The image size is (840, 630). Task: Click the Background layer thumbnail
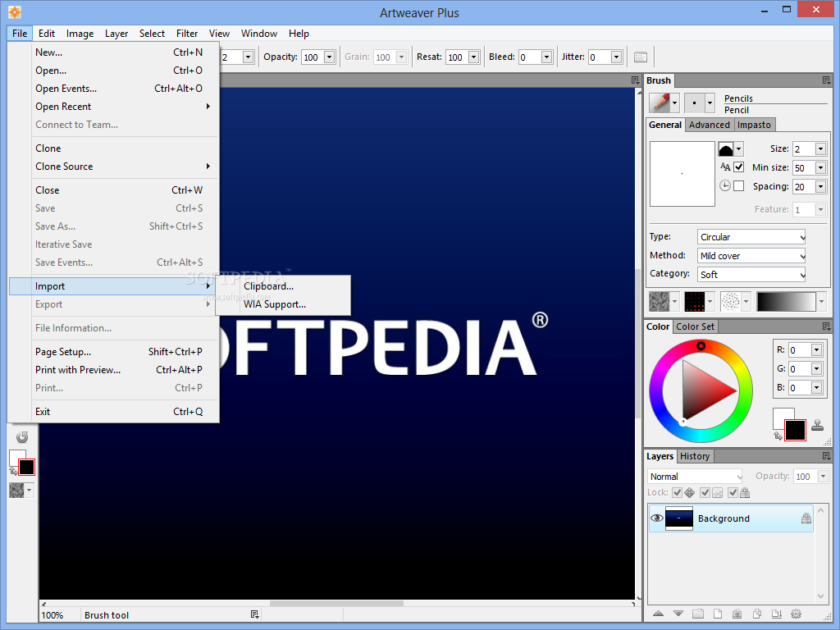678,518
